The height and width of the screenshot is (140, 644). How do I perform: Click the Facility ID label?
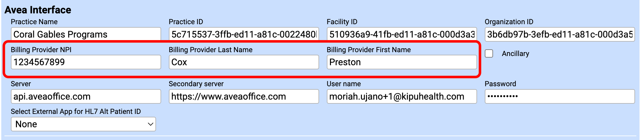point(342,22)
